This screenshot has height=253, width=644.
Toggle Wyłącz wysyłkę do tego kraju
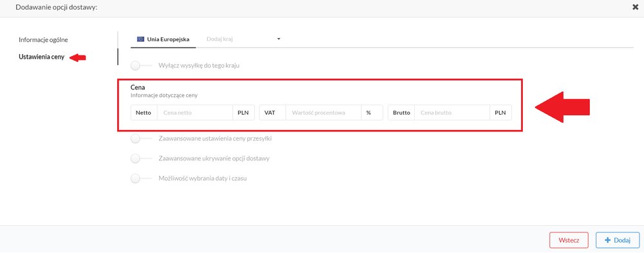click(141, 65)
